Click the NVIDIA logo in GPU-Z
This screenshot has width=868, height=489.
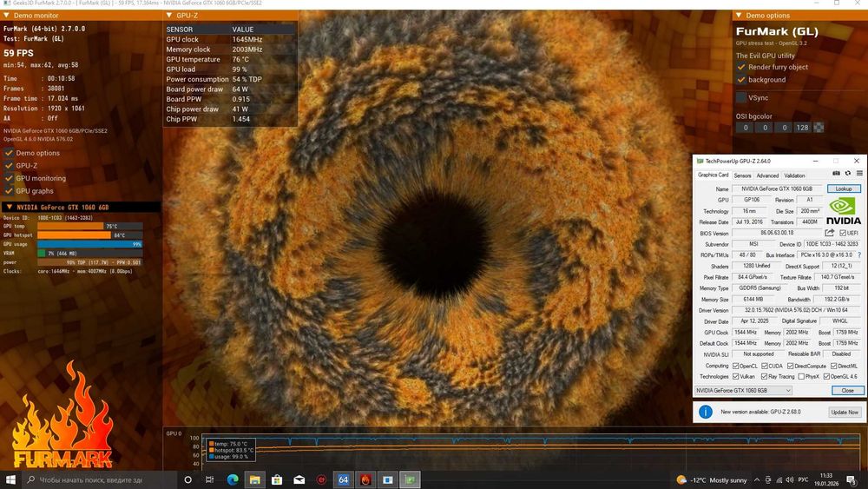click(843, 211)
